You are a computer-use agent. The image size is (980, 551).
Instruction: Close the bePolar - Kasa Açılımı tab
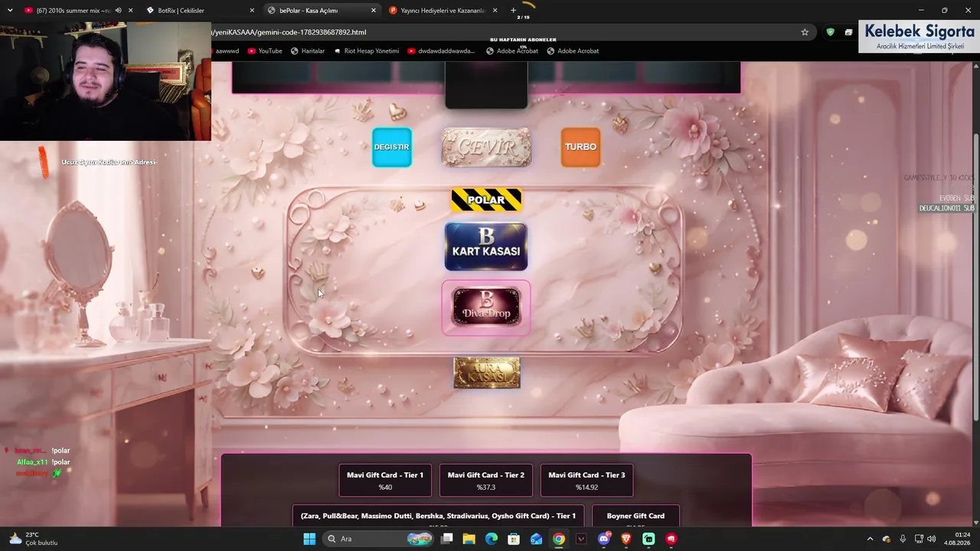[374, 11]
